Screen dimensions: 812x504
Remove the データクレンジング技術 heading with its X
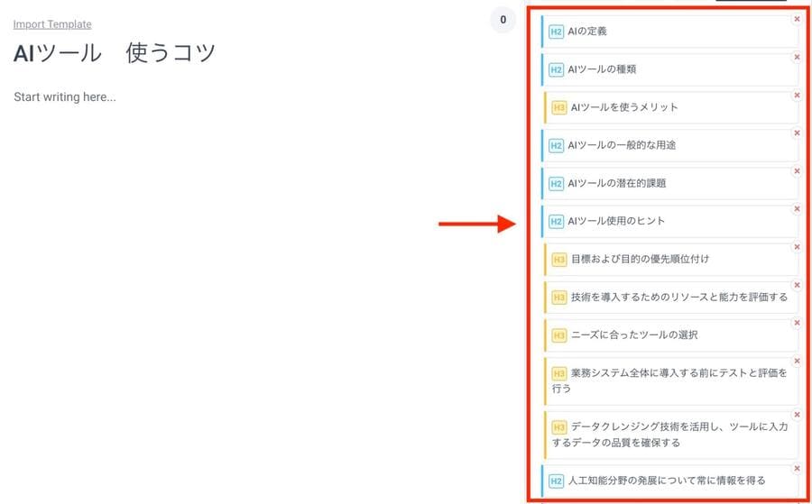coord(797,415)
